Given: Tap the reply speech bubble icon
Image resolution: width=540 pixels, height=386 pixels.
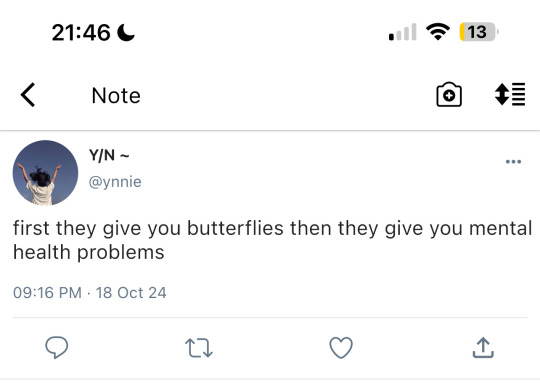Looking at the screenshot, I should click(x=57, y=347).
